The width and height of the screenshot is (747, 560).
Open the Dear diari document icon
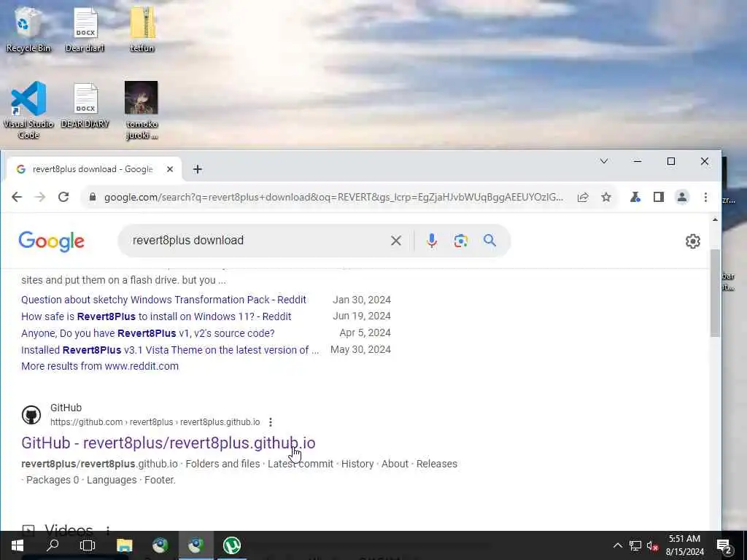pos(85,29)
